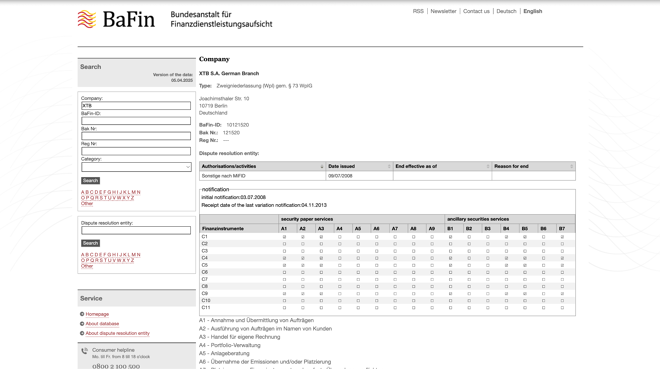Toggle checkbox in row C5 column B5
This screenshot has height=369, width=660.
click(525, 265)
